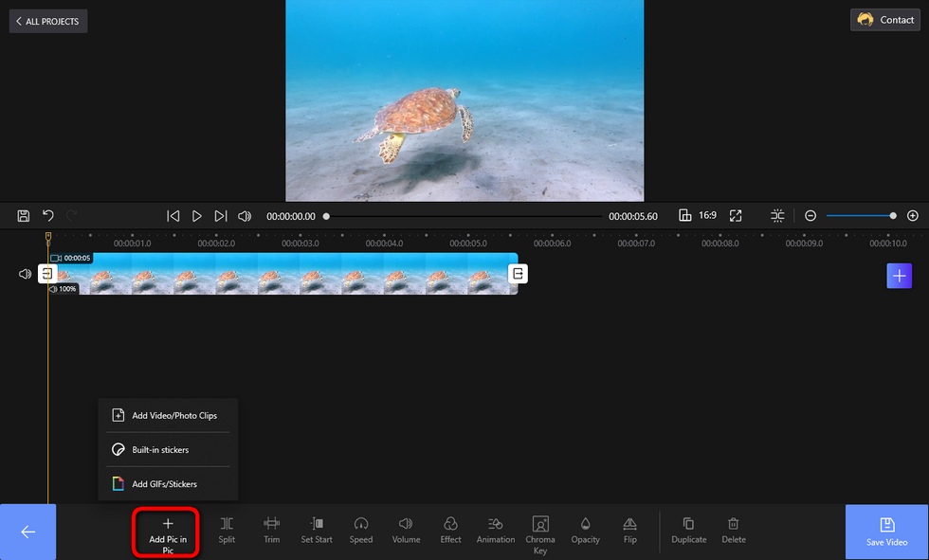929x560 pixels.
Task: Choose Built-in stickers option
Action: point(168,450)
